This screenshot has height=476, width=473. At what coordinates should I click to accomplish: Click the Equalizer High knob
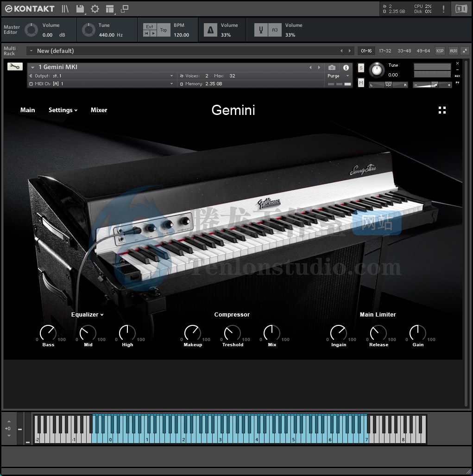[127, 333]
